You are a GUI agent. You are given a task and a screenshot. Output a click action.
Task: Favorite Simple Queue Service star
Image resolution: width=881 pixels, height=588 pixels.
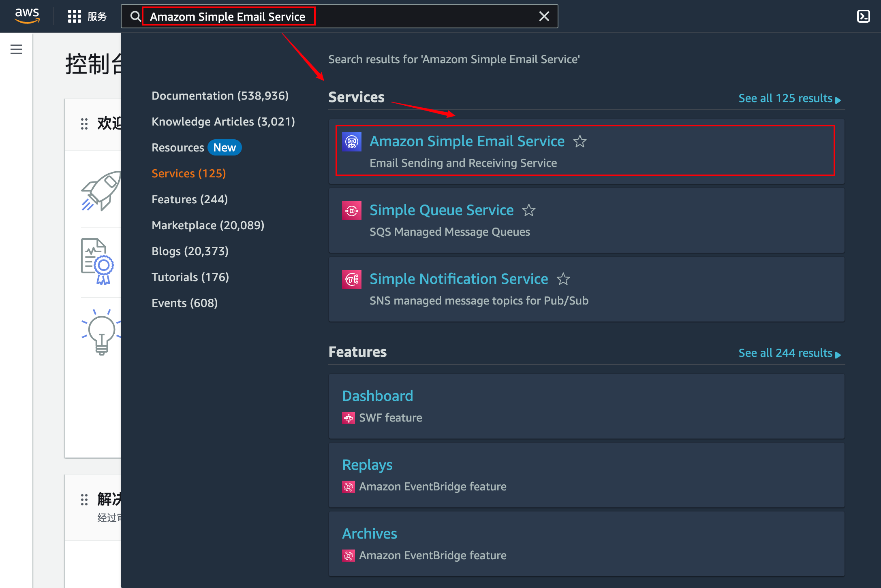(x=529, y=210)
